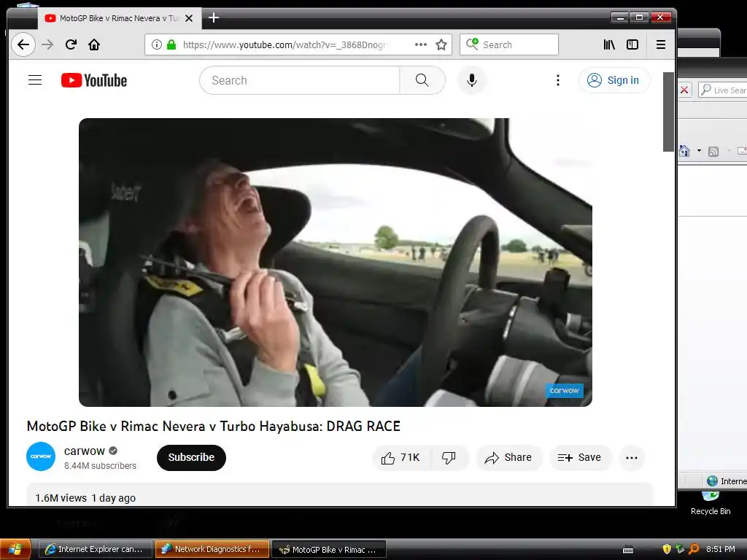Reload the page with the refresh icon

[71, 44]
